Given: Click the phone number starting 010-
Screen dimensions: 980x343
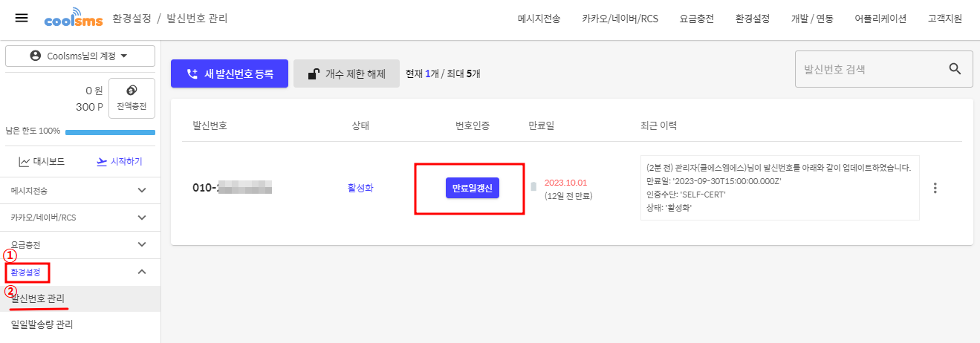Looking at the screenshot, I should click(x=232, y=188).
